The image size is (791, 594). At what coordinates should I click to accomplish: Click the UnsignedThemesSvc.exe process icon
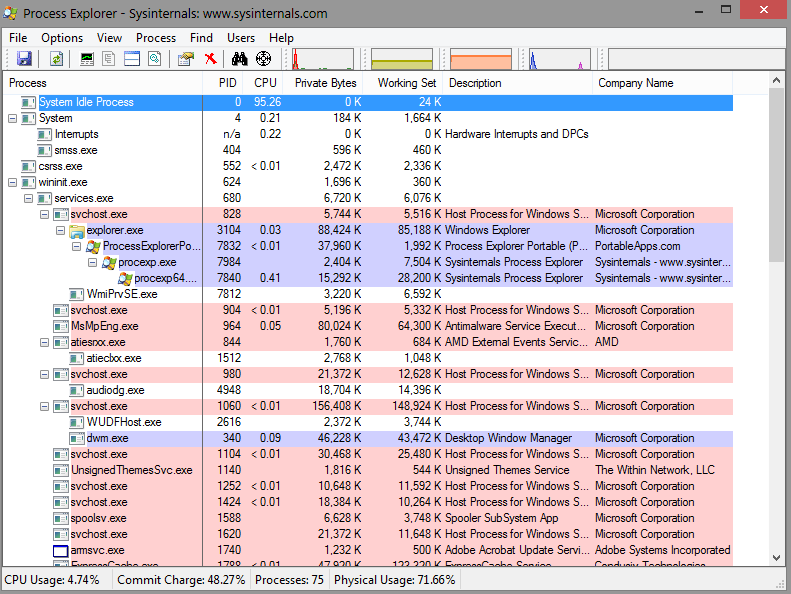click(x=61, y=471)
